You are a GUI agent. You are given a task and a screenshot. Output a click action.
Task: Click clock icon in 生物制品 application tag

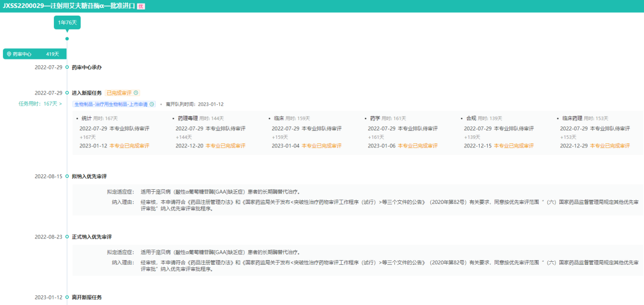pyautogui.click(x=152, y=104)
